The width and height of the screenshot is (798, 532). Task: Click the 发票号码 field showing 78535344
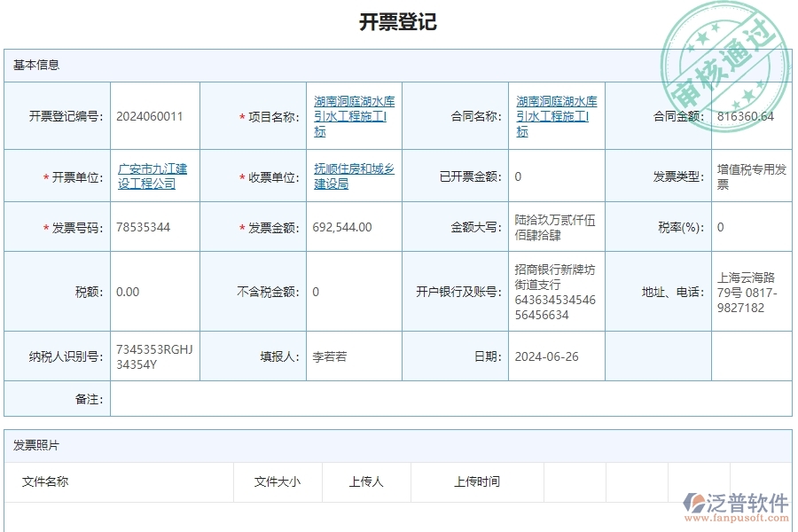[145, 227]
